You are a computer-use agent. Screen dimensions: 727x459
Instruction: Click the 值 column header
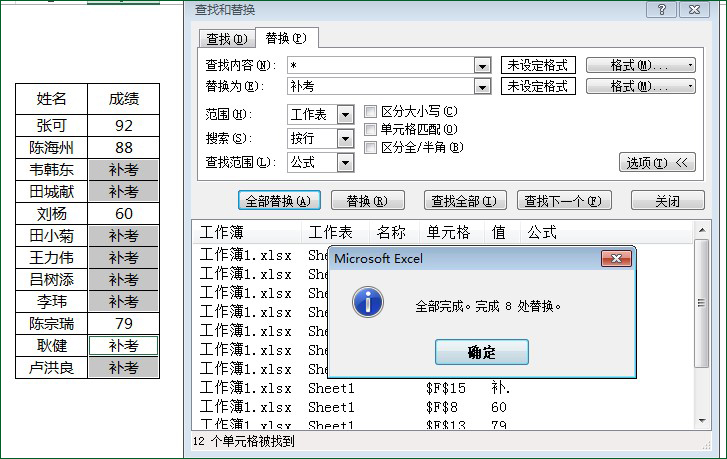point(503,232)
